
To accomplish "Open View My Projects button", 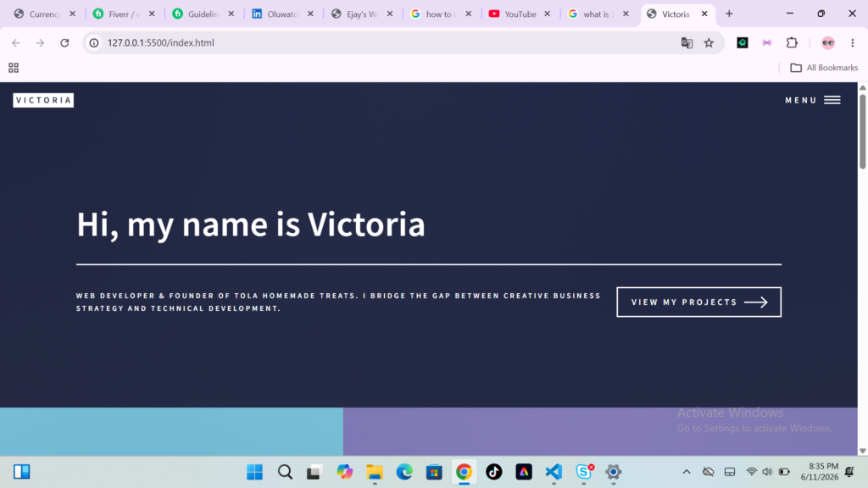I will tap(698, 302).
